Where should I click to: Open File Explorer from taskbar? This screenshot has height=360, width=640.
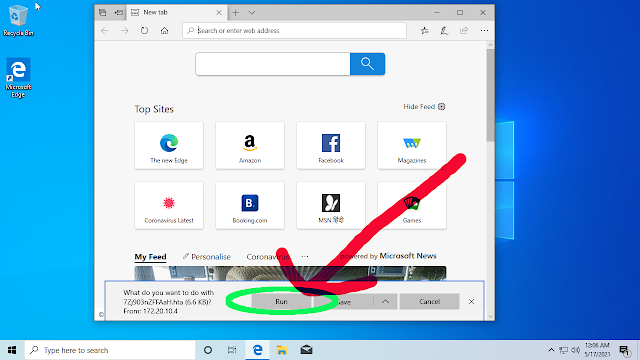282,350
